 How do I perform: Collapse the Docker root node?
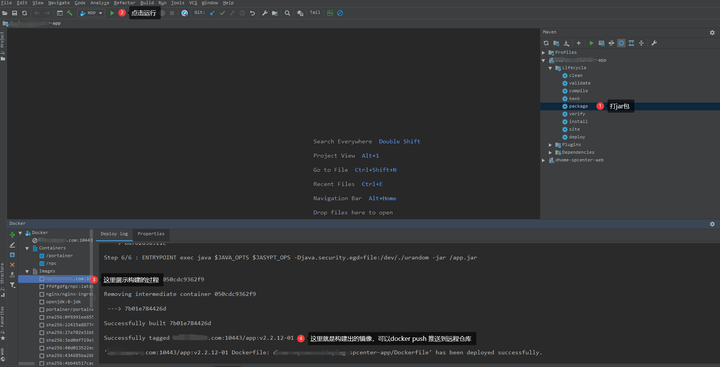pyautogui.click(x=20, y=233)
